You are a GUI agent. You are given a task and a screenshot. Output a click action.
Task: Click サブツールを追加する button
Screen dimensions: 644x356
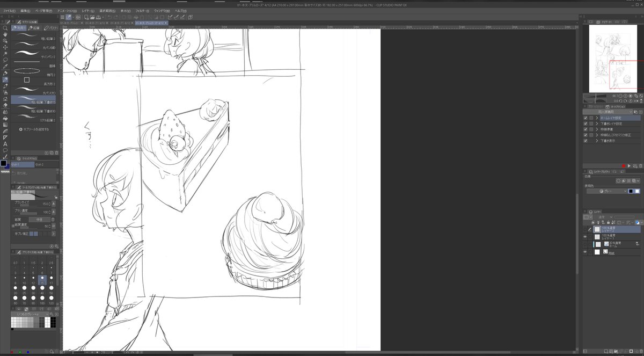[x=34, y=129]
